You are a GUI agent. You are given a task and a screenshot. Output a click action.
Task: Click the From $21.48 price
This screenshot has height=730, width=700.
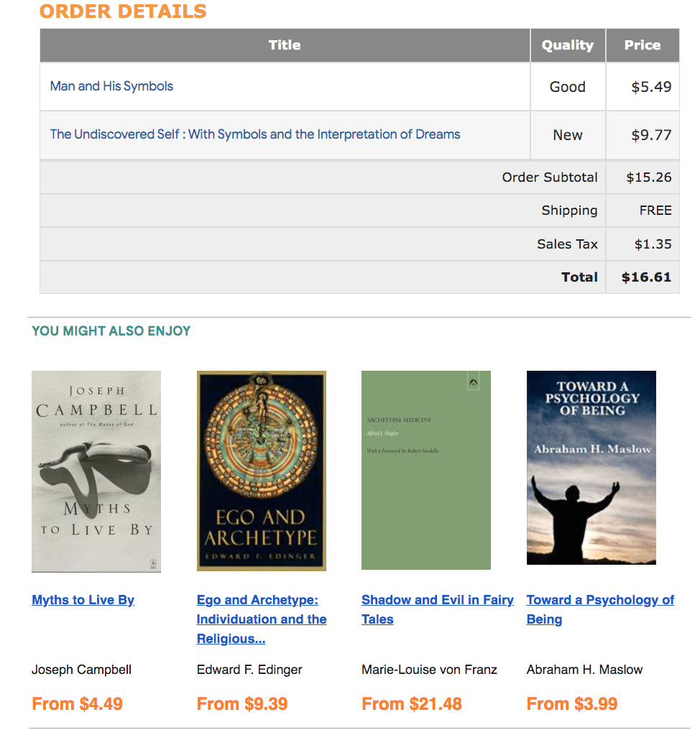click(x=412, y=703)
